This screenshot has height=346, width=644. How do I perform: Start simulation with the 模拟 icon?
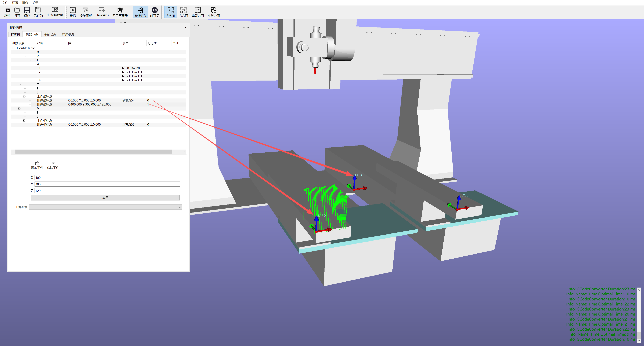(72, 10)
